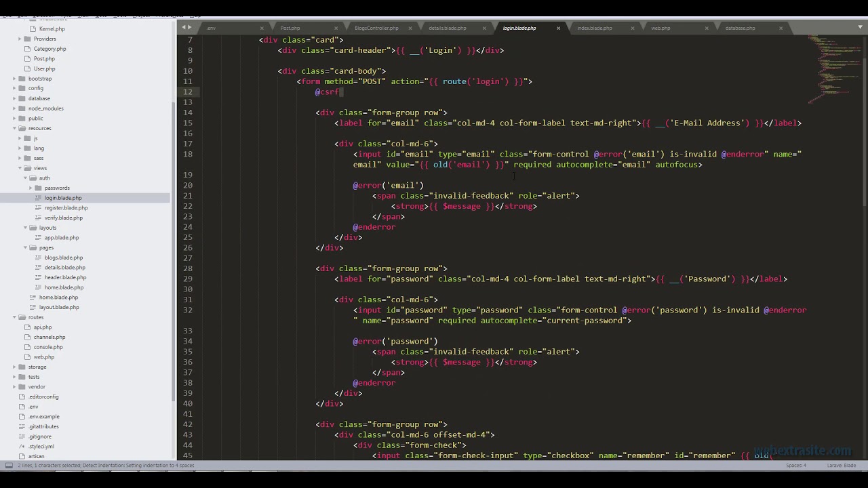Open verify.blade.php in the sidebar
Viewport: 868px width, 488px height.
click(x=64, y=218)
